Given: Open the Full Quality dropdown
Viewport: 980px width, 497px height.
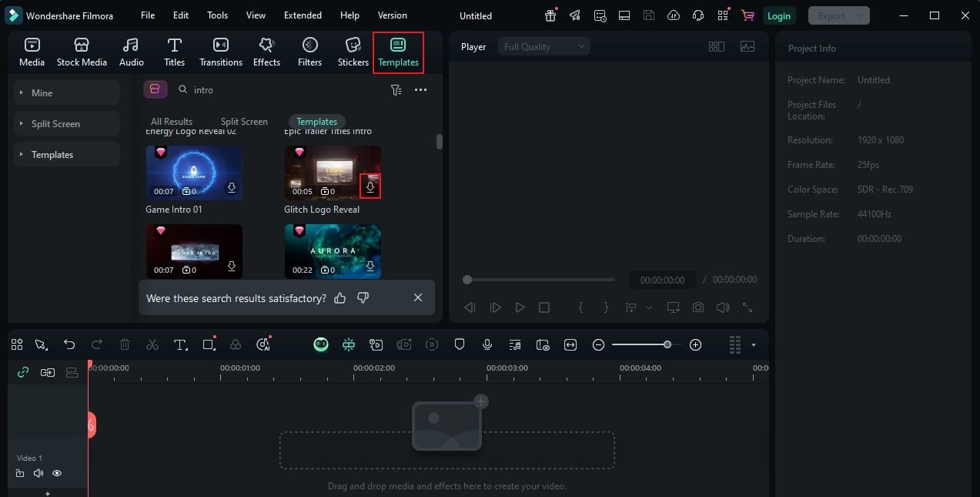Looking at the screenshot, I should [x=544, y=47].
